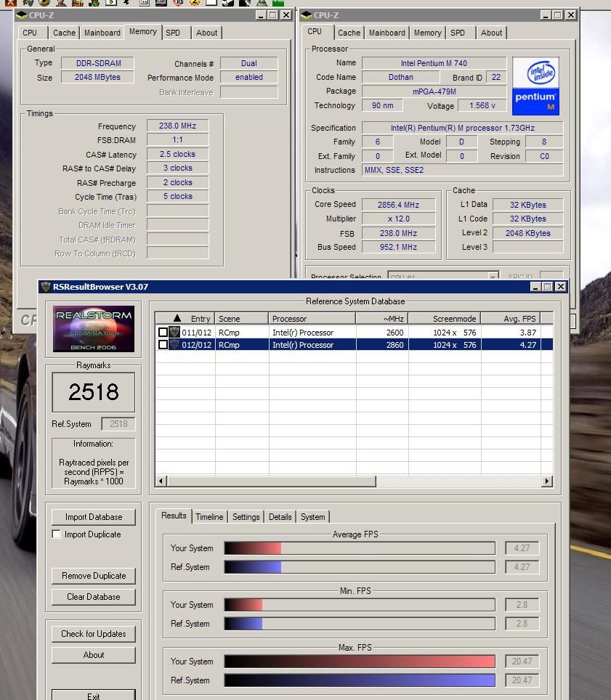Click Ref.System Min. FPS bar

(360, 624)
